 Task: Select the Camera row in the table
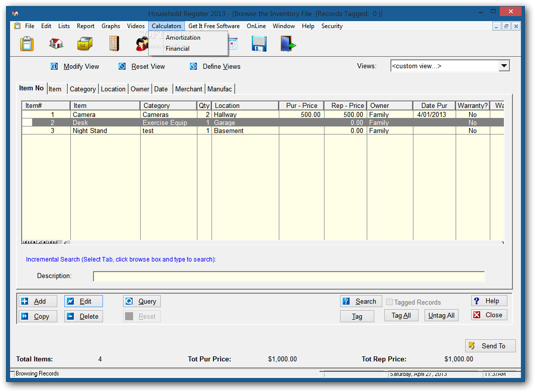coord(263,114)
